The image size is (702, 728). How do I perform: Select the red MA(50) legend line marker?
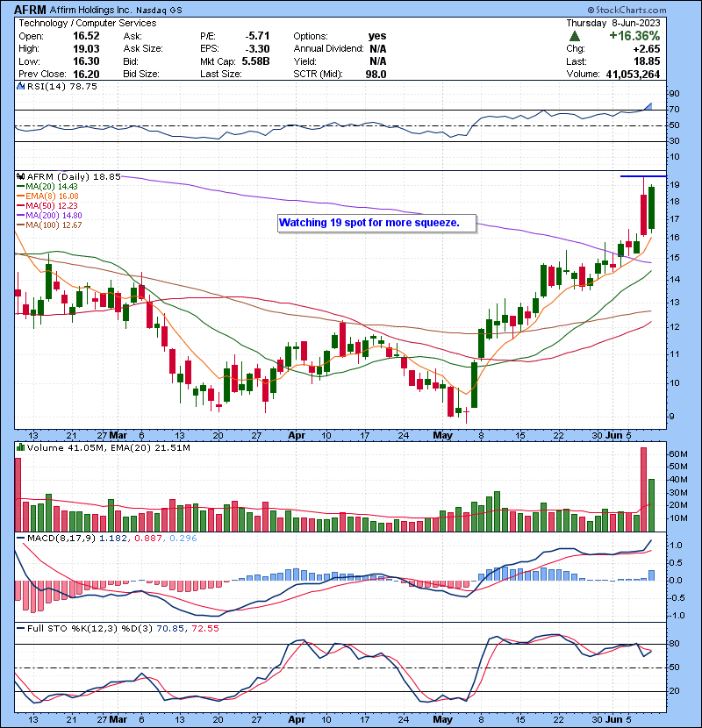21,205
